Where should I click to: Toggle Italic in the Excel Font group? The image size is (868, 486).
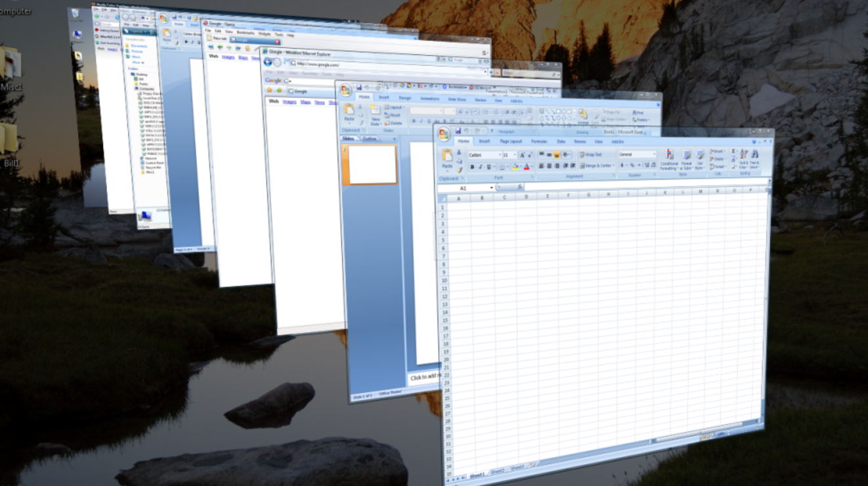(480, 167)
